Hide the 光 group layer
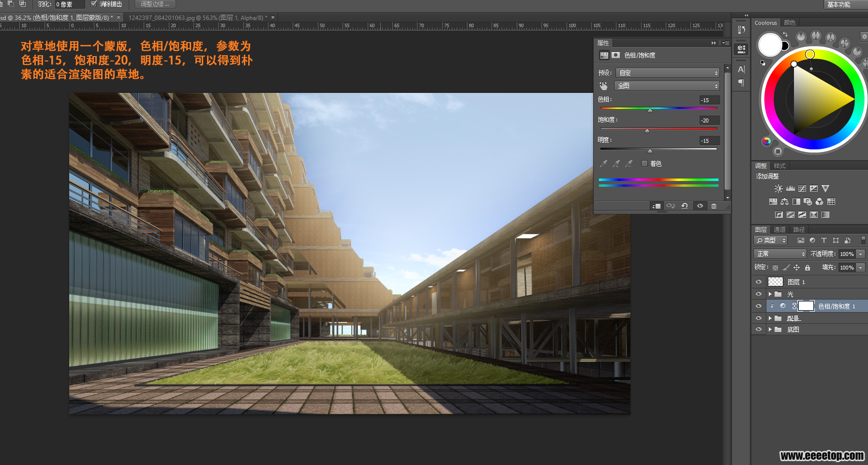This screenshot has height=465, width=868. [759, 294]
